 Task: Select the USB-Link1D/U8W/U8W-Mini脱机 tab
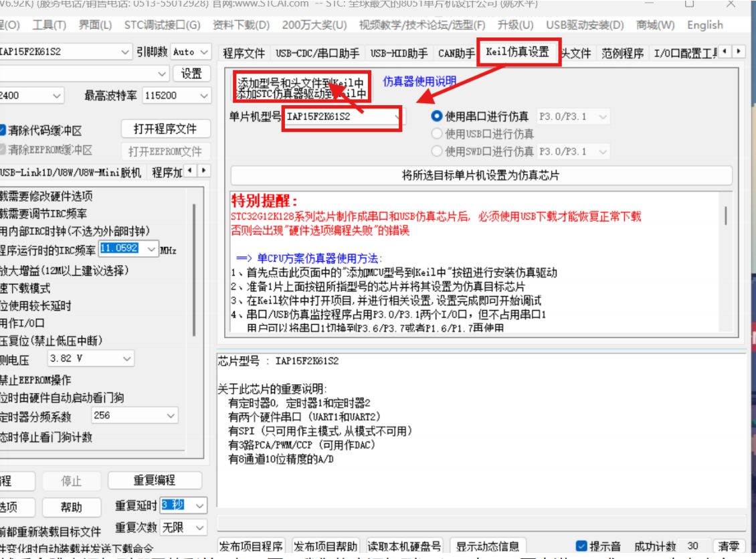click(x=70, y=173)
